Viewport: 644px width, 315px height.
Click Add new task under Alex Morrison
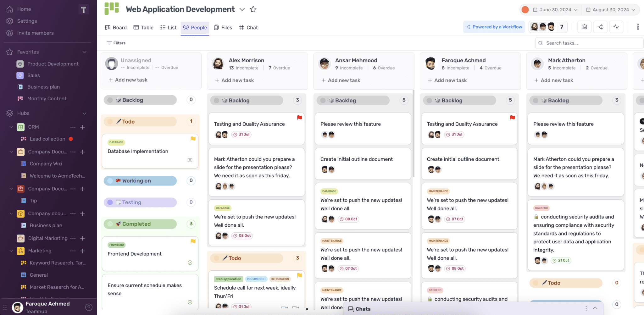(x=234, y=80)
